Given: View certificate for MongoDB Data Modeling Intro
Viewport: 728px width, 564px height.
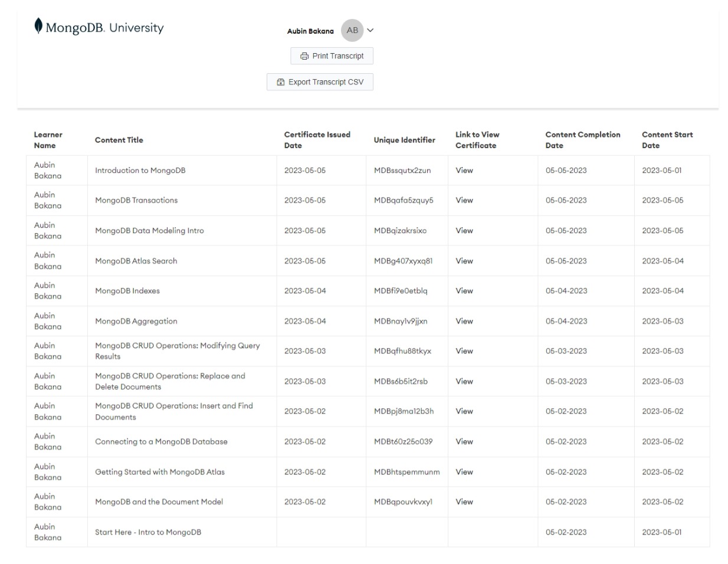Looking at the screenshot, I should point(464,231).
